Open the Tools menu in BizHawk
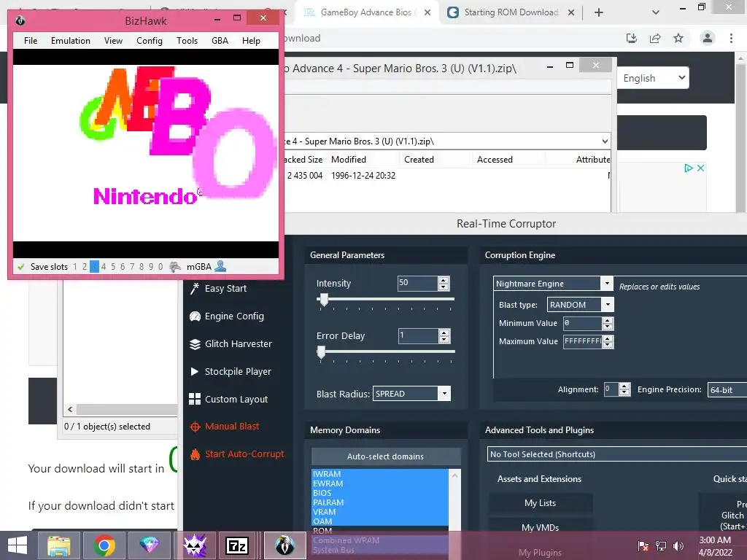 click(187, 41)
